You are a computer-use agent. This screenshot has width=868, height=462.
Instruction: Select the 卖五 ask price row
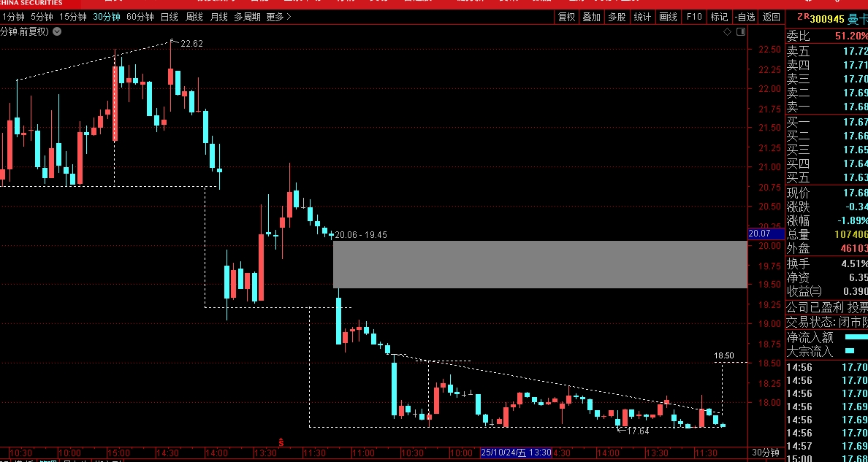(x=827, y=52)
